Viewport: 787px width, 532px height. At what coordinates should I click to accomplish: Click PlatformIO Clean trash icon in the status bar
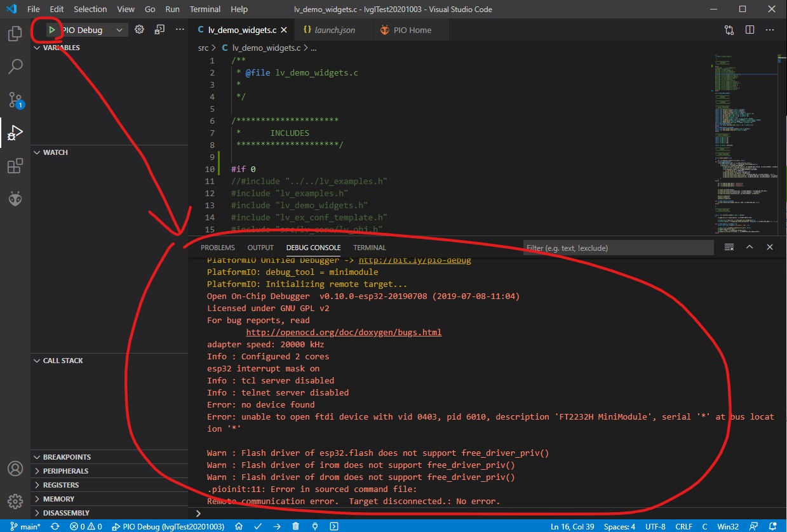(296, 526)
